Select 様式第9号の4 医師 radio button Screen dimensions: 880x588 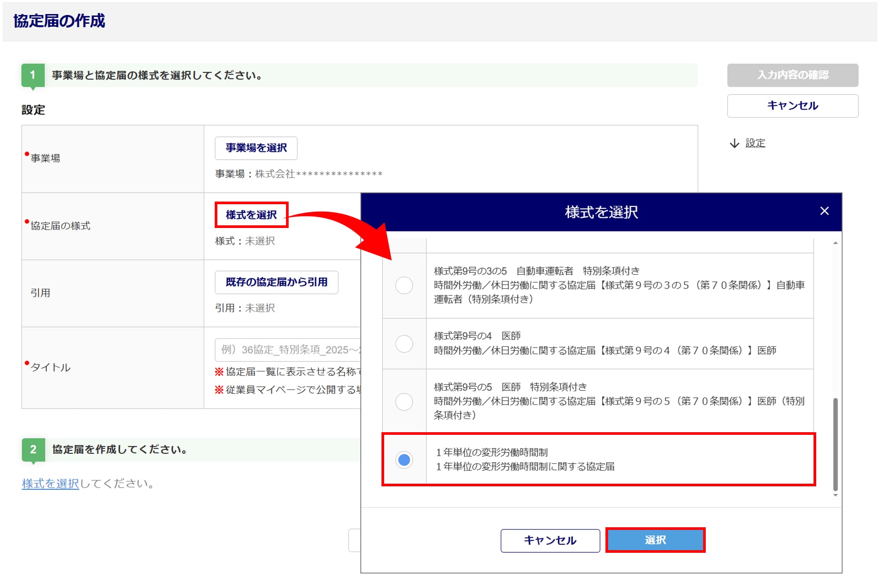[x=404, y=343]
